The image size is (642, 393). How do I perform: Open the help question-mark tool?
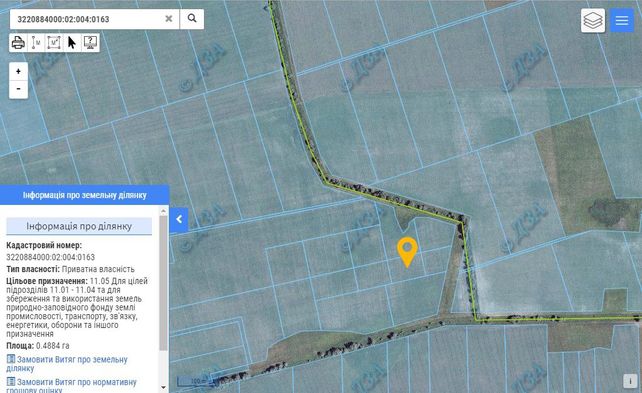click(x=90, y=43)
